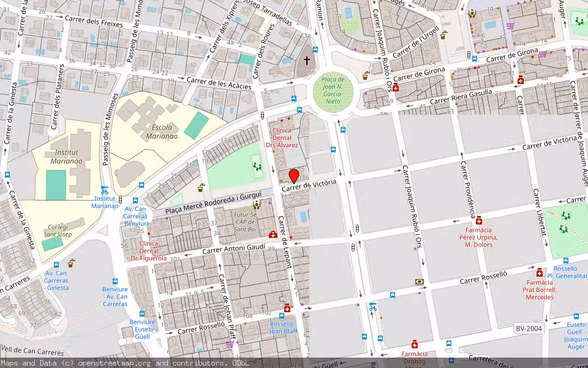Click the drinking fountain icon above Av. Can Carreras - Ginesta
Image resolution: width=588 pixels, height=368 pixels.
click(71, 263)
